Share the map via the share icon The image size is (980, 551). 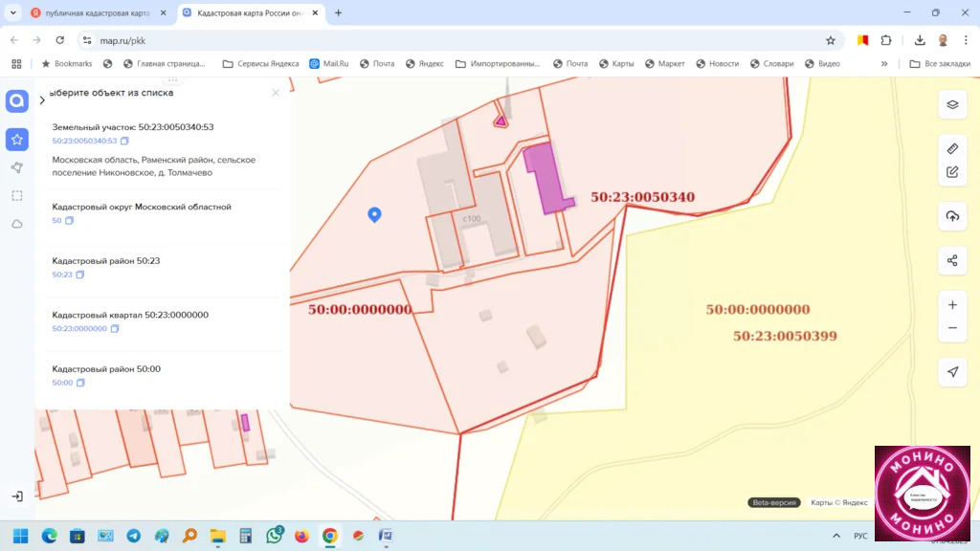[952, 260]
